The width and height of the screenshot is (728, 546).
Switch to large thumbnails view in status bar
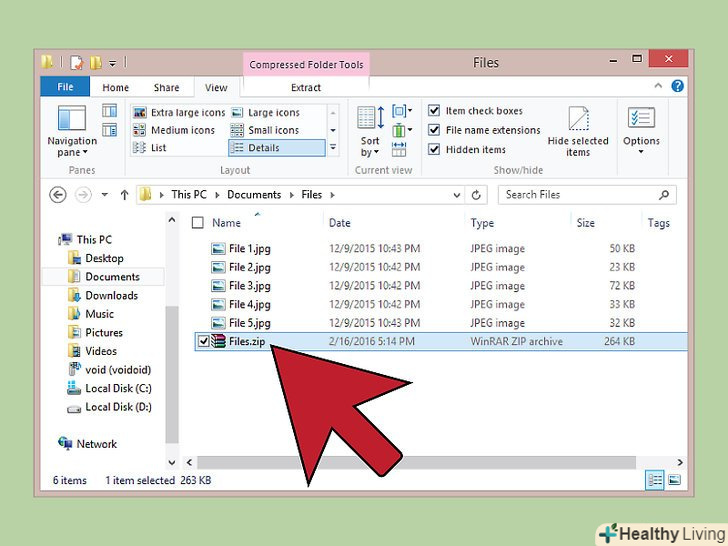pyautogui.click(x=674, y=480)
